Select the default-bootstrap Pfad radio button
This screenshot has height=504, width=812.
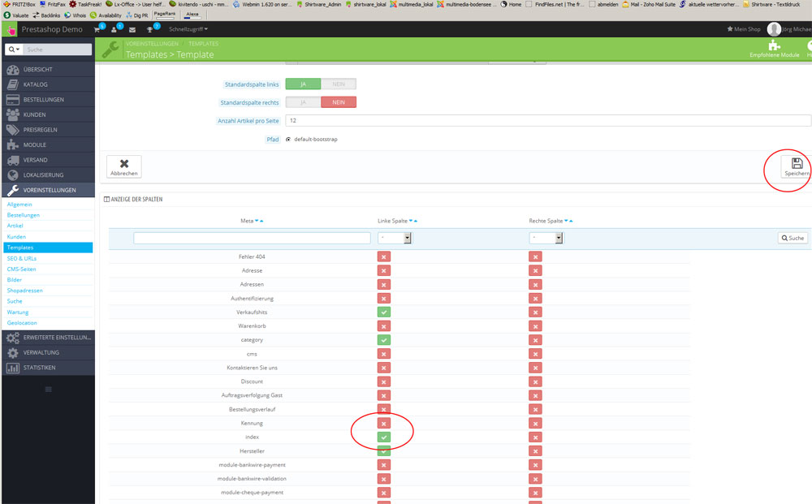(x=288, y=140)
